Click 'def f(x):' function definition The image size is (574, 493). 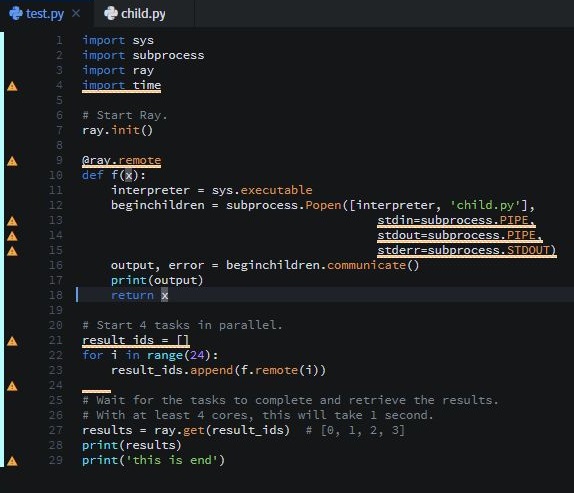[x=114, y=175]
